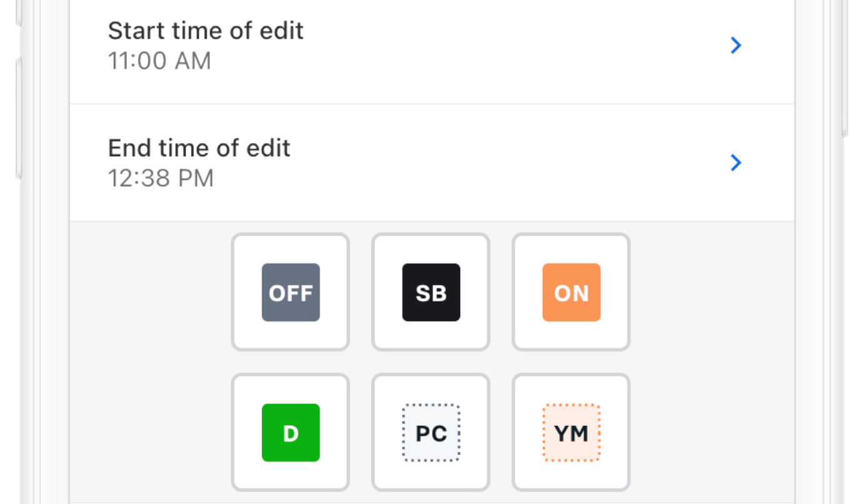Select the dotted PC personal conveyance badge
This screenshot has width=868, height=504.
[431, 433]
